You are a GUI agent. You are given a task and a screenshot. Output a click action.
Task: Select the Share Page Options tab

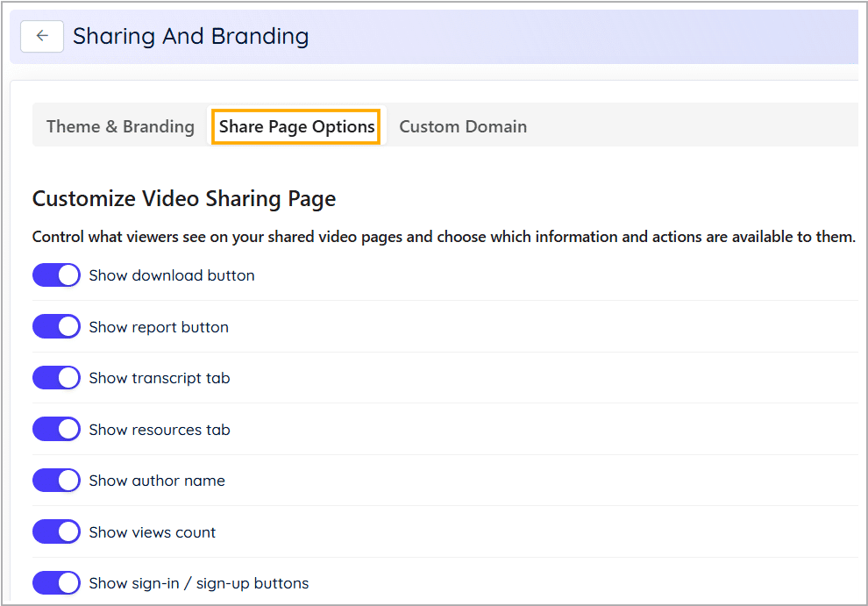296,126
